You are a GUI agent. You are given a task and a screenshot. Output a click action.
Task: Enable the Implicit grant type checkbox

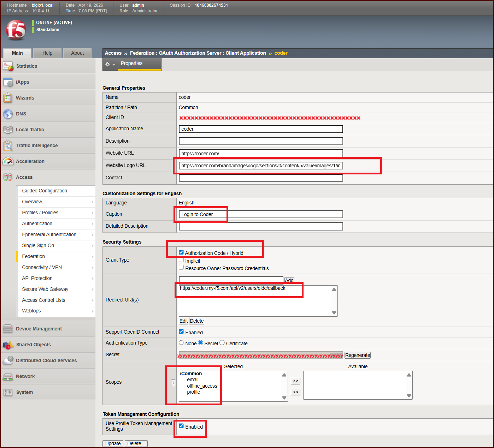coord(181,260)
